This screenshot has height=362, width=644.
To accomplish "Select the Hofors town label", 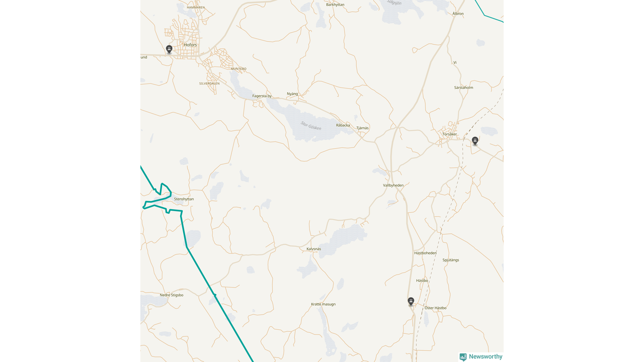I will coord(190,45).
